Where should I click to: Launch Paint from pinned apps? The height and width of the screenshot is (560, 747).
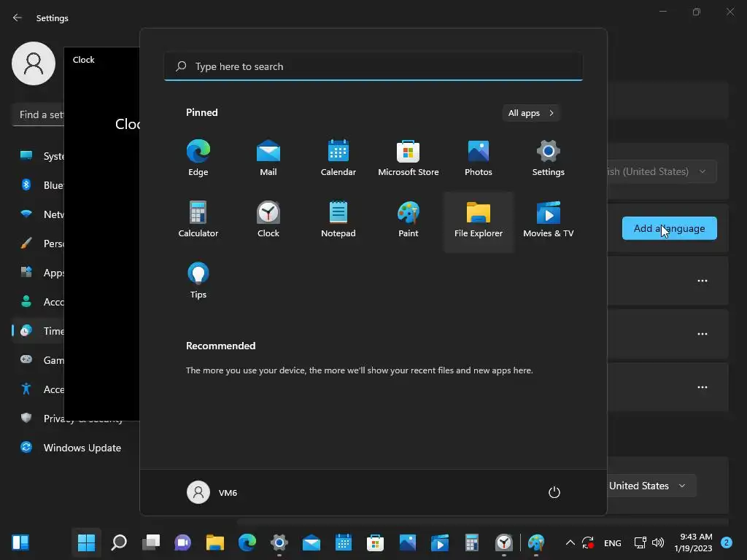(409, 219)
